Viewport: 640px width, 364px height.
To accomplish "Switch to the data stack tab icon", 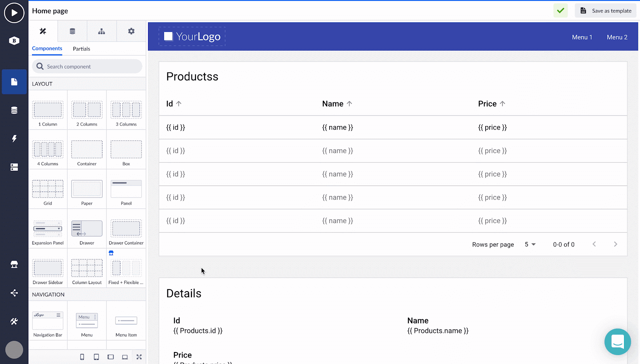I will (72, 31).
